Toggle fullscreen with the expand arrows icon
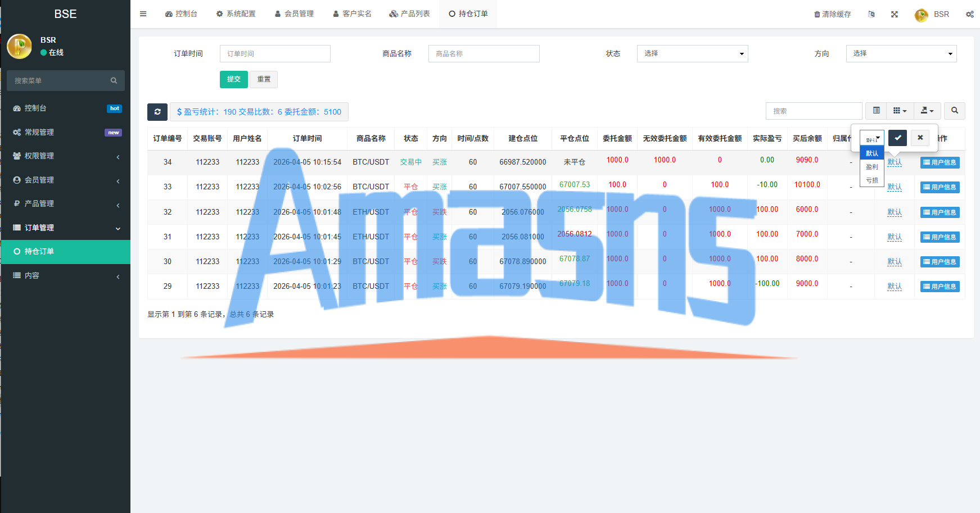The image size is (980, 513). click(895, 14)
